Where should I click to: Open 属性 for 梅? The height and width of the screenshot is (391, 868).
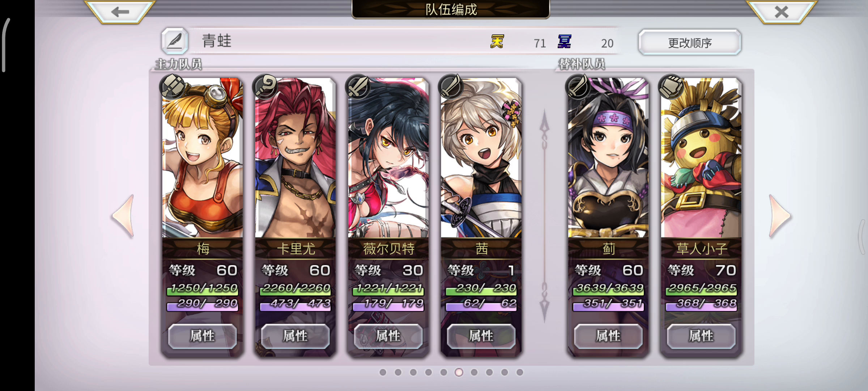[203, 336]
